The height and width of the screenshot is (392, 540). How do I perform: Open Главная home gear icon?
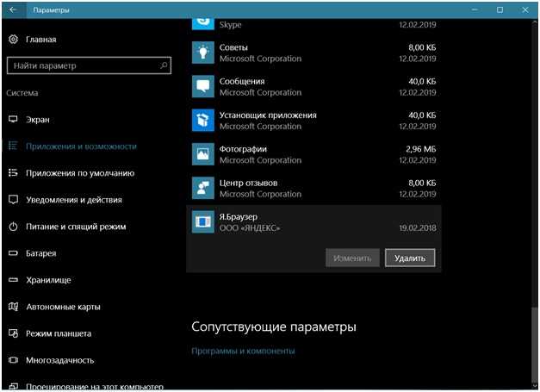tap(13, 40)
